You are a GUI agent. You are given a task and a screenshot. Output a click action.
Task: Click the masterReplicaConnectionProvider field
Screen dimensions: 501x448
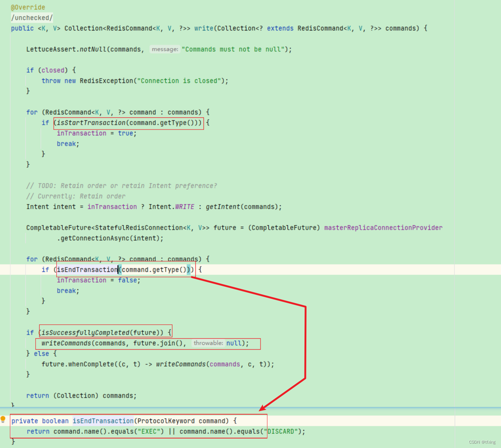pyautogui.click(x=383, y=227)
